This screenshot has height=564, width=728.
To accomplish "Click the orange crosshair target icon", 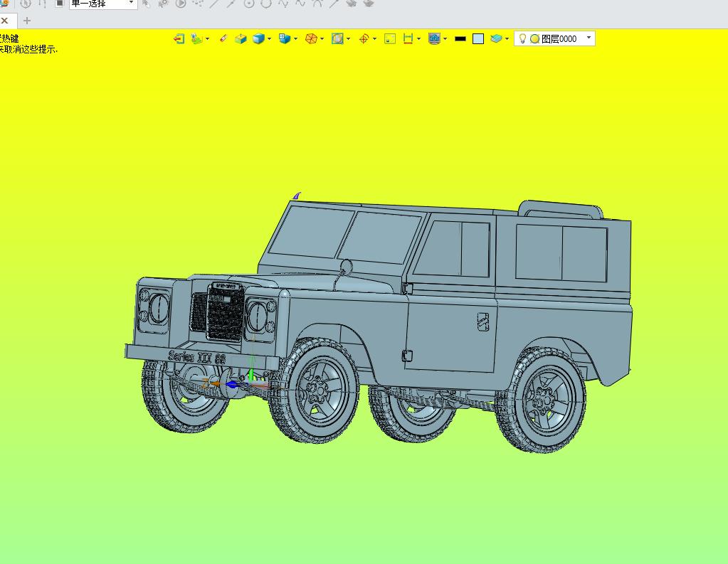I will [364, 39].
